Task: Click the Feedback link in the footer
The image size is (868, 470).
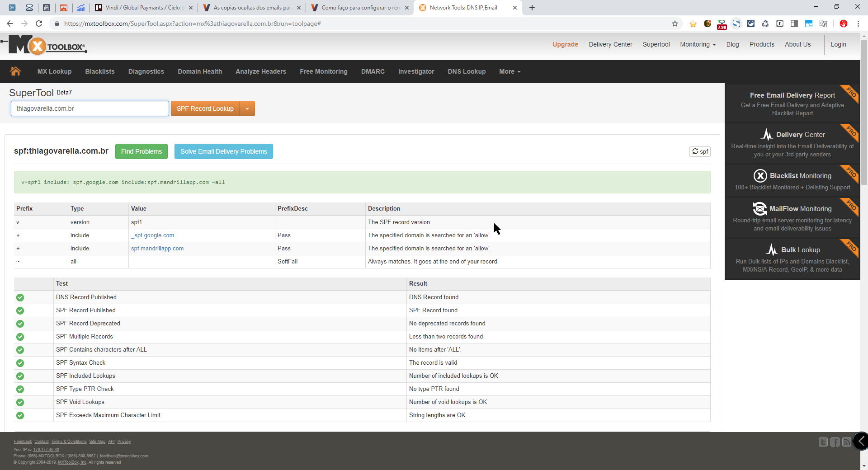Action: click(23, 442)
